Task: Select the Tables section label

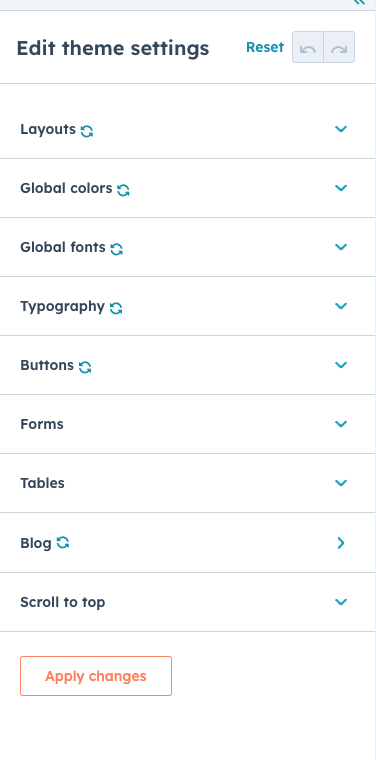Action: tap(42, 483)
